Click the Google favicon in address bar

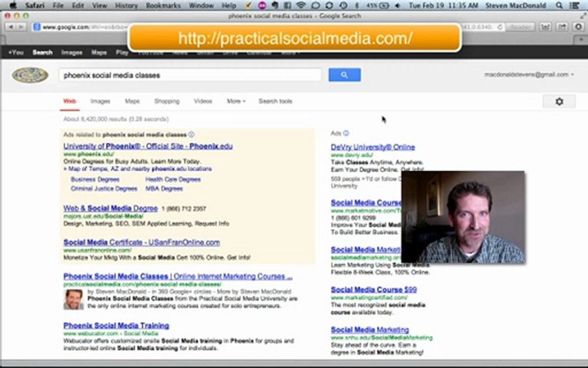36,27
